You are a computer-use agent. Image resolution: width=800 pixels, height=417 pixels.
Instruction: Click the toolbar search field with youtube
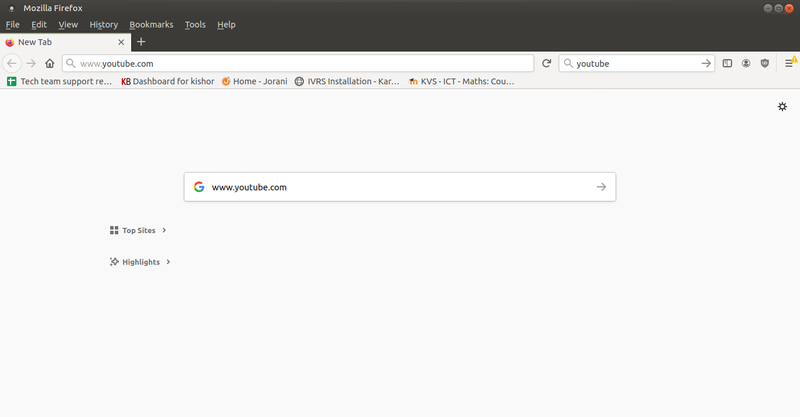click(636, 63)
